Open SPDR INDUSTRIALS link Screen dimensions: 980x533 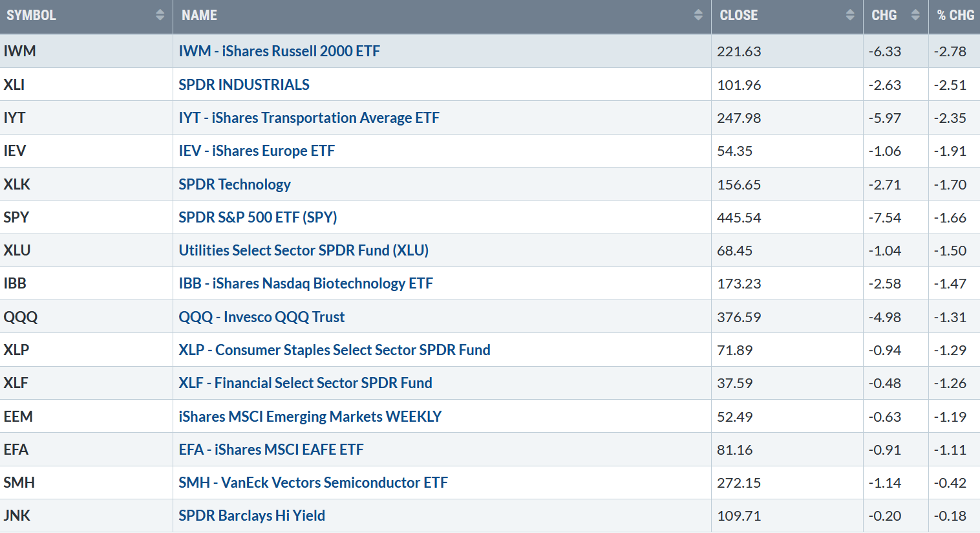pos(244,85)
